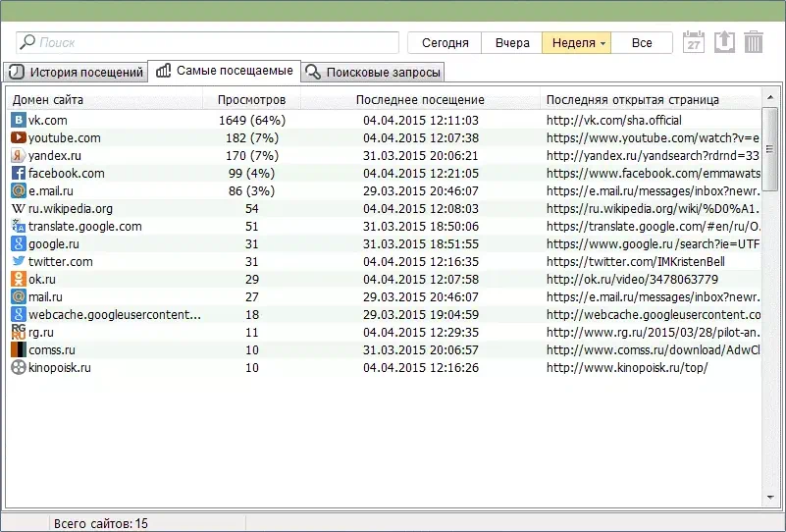Open the ru.wikipedia.org last page URL
The height and width of the screenshot is (532, 786).
pos(653,208)
